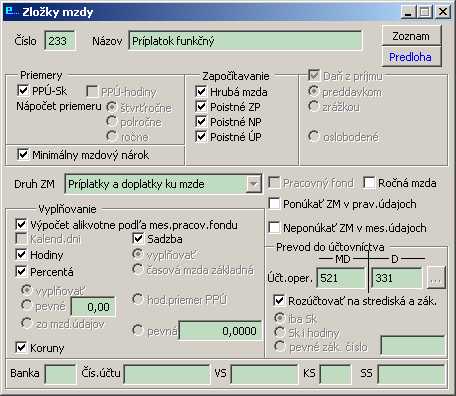456x396 pixels.
Task: Click the Čís.účtu input field
Action: 166,374
